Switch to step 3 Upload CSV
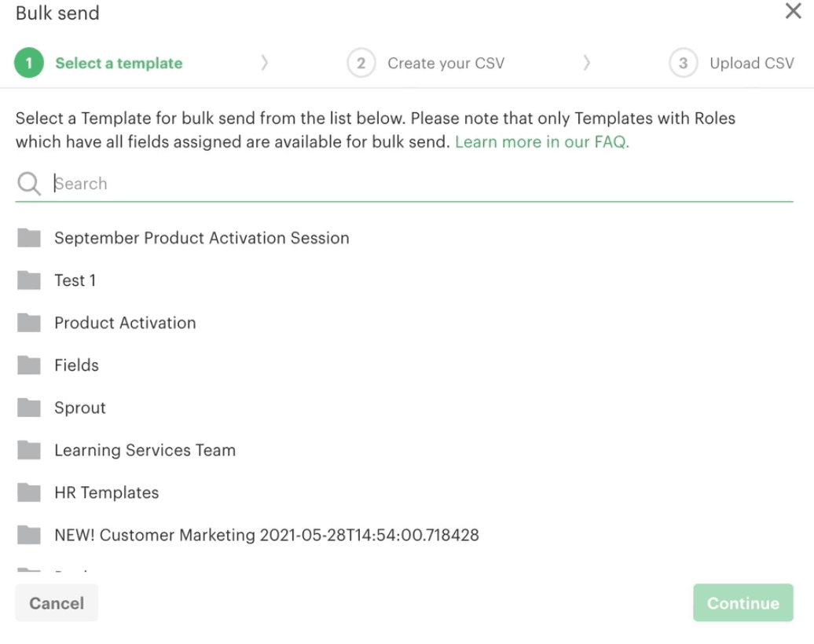Viewport: 814px width, 644px height. point(751,64)
